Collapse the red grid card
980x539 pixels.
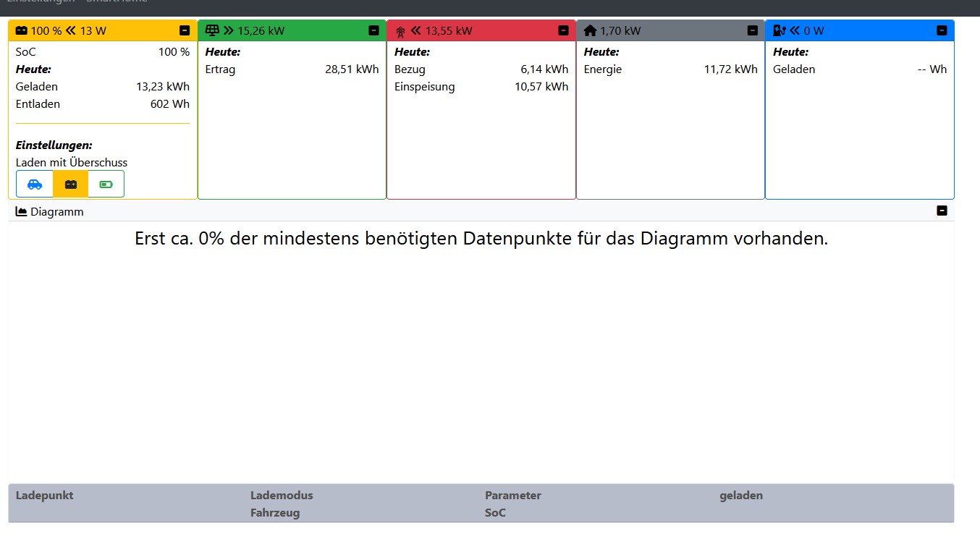563,30
